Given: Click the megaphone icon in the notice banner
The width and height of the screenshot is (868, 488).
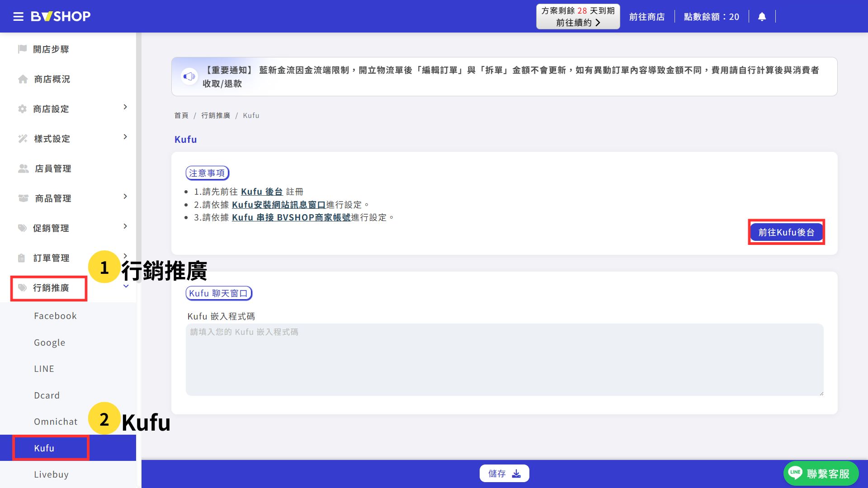Looking at the screenshot, I should click(x=189, y=76).
